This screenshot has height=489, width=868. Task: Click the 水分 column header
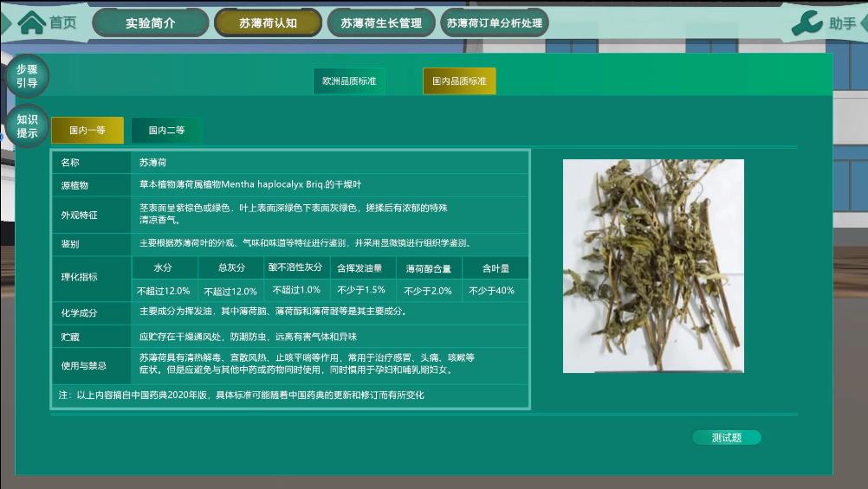click(164, 268)
